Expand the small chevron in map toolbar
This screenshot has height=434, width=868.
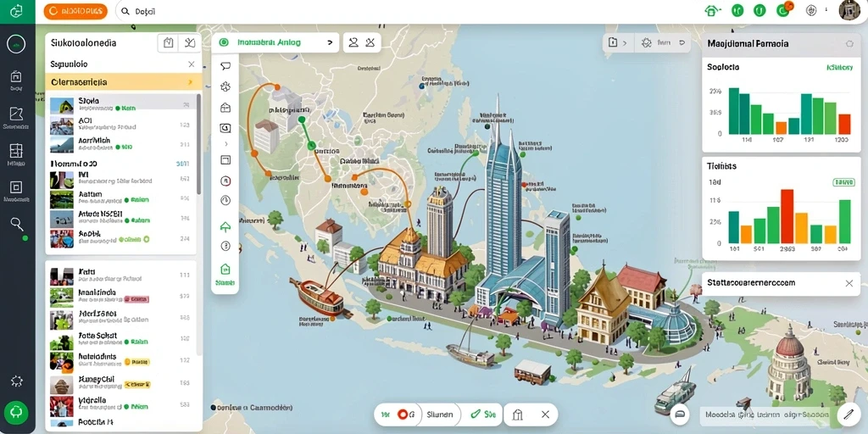pos(225,144)
